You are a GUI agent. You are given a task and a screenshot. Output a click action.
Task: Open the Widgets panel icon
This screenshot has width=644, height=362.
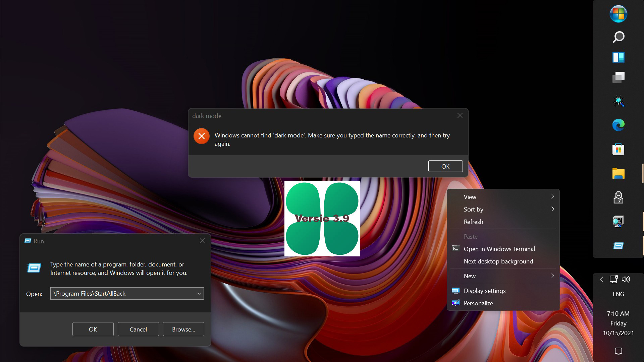pyautogui.click(x=618, y=57)
